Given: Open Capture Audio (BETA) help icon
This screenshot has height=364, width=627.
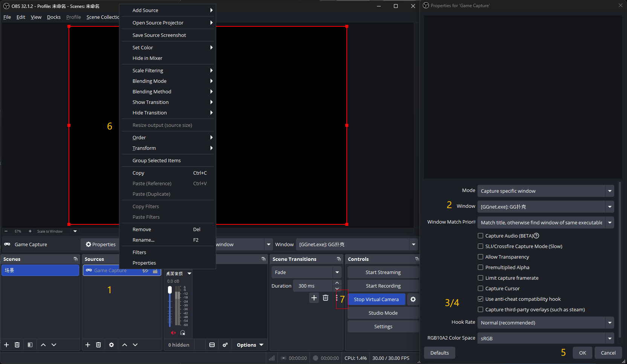Looking at the screenshot, I should (x=537, y=236).
